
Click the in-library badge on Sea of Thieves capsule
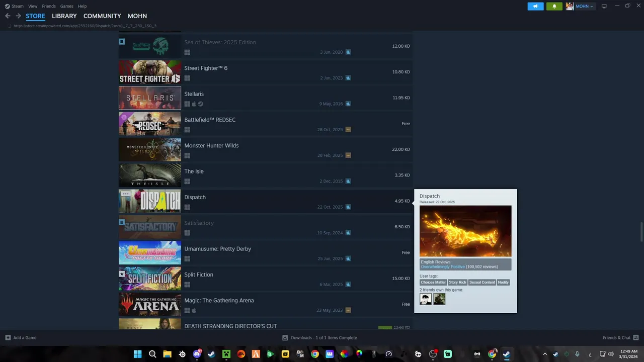tap(122, 42)
